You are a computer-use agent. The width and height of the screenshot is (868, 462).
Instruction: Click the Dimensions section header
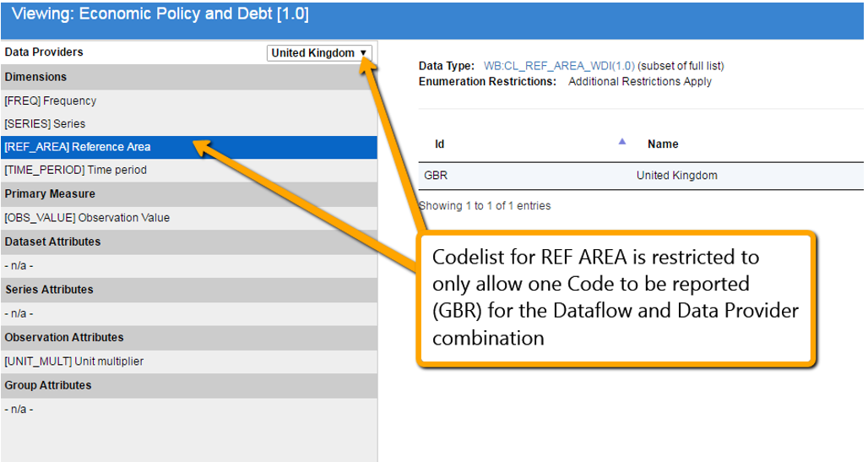tap(35, 77)
